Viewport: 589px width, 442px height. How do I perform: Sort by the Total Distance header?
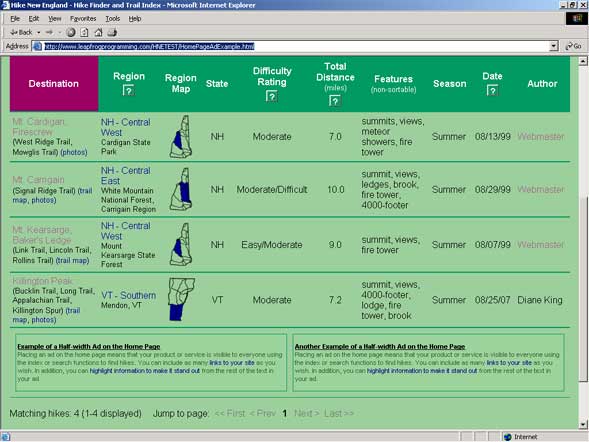(335, 72)
